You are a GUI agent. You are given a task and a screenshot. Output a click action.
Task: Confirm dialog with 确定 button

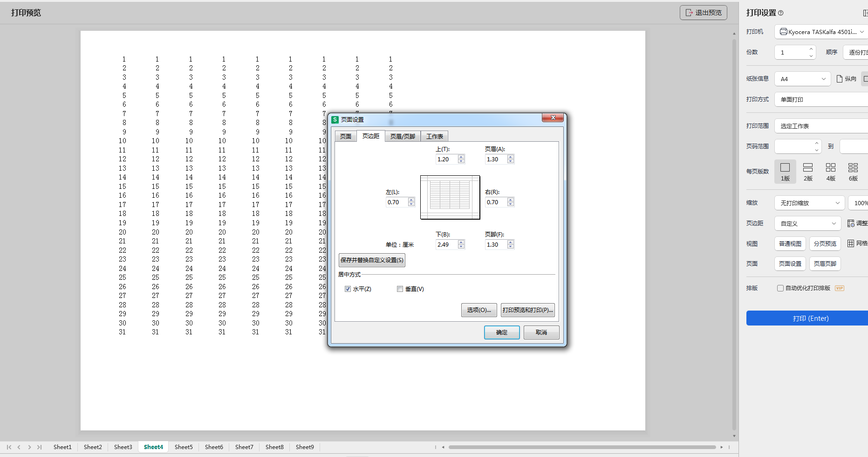[x=502, y=332]
